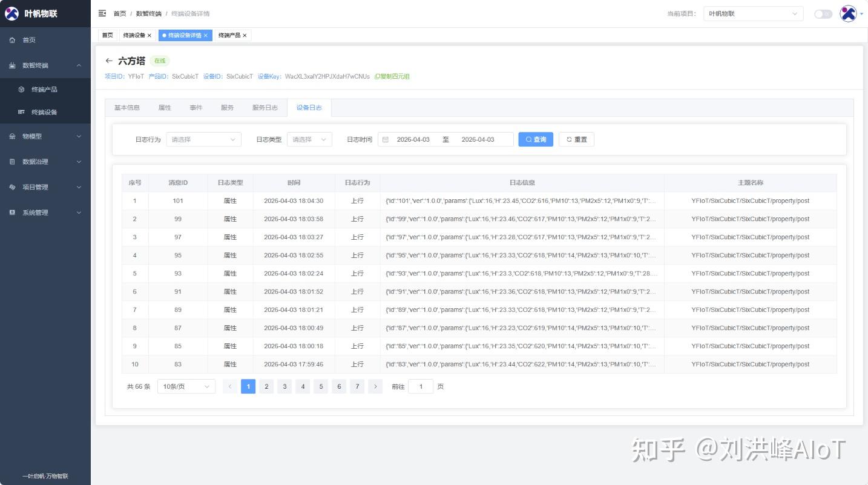Click the 叶帆物联 logo icon
The height and width of the screenshot is (485, 868).
tap(12, 13)
